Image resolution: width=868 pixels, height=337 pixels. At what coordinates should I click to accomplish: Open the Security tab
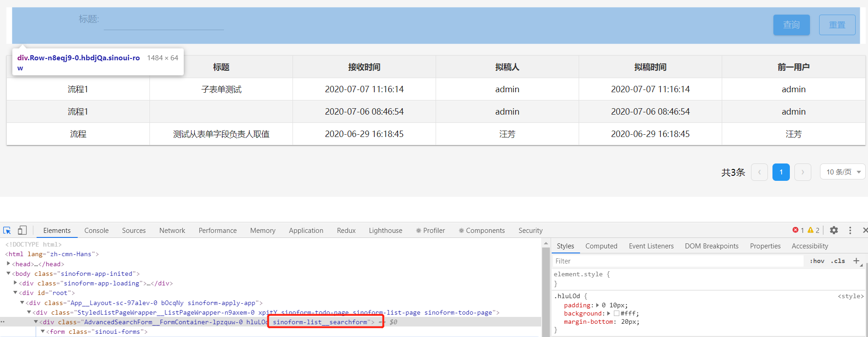coord(531,231)
